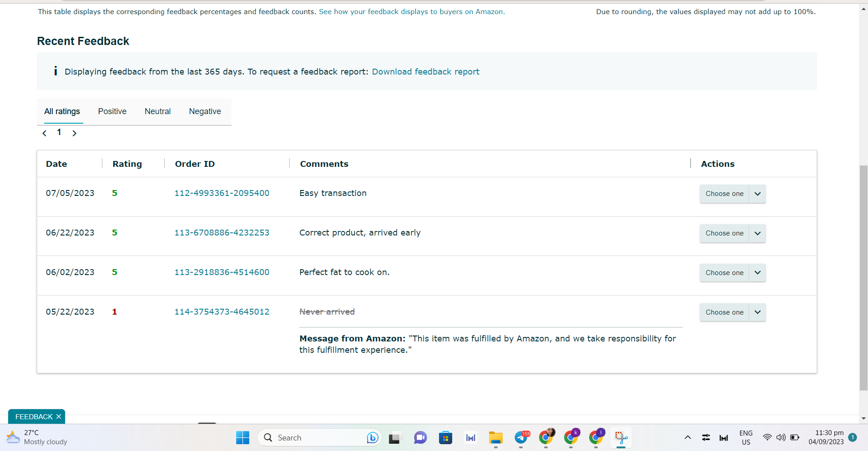Open order 113-6708886-4232253
The width and height of the screenshot is (868, 451).
[x=222, y=233]
